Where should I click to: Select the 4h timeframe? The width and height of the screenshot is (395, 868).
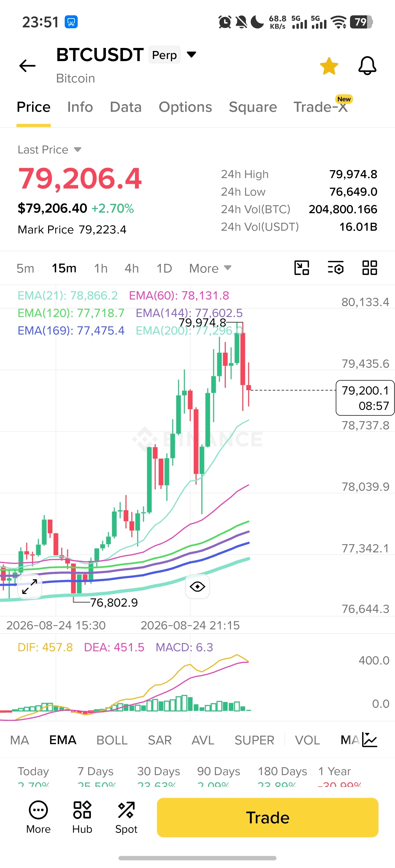click(132, 269)
